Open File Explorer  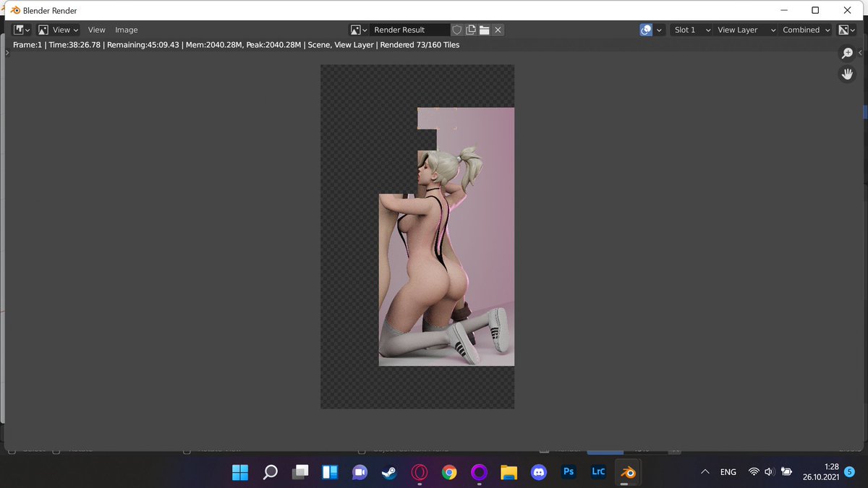pyautogui.click(x=509, y=472)
